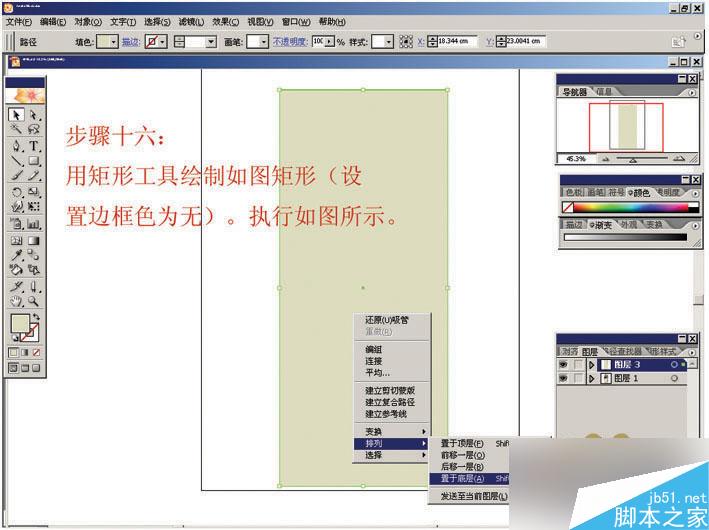This screenshot has width=709, height=530.
Task: Set paint mode to Color in toolbox
Action: point(14,352)
